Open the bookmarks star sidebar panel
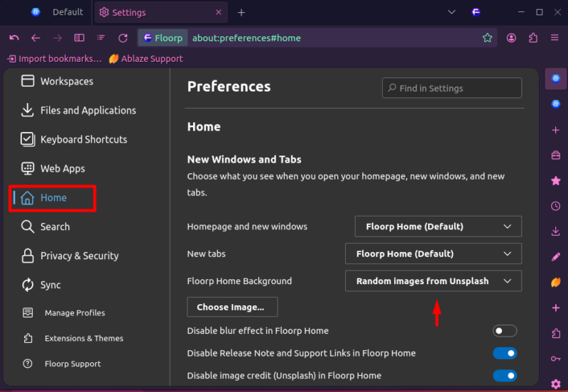The image size is (568, 392). click(556, 180)
